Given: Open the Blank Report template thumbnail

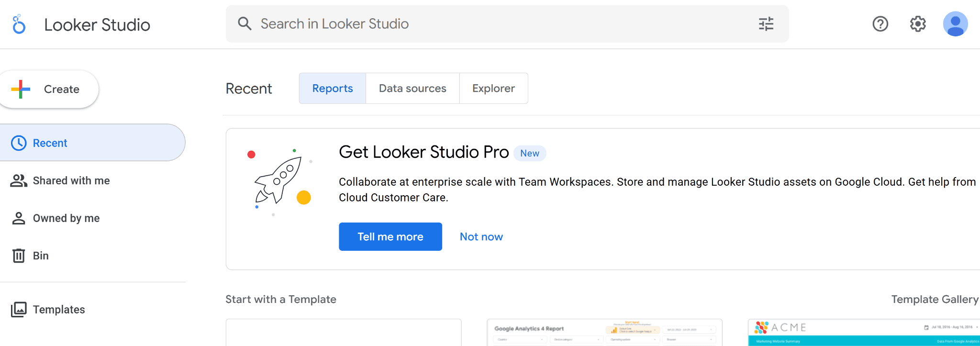Looking at the screenshot, I should pos(344,333).
